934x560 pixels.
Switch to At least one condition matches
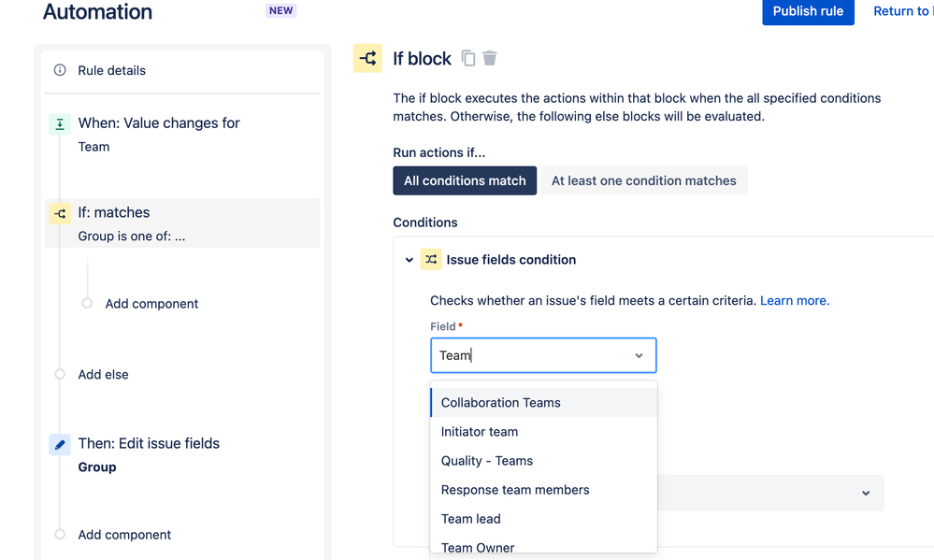[x=643, y=180]
